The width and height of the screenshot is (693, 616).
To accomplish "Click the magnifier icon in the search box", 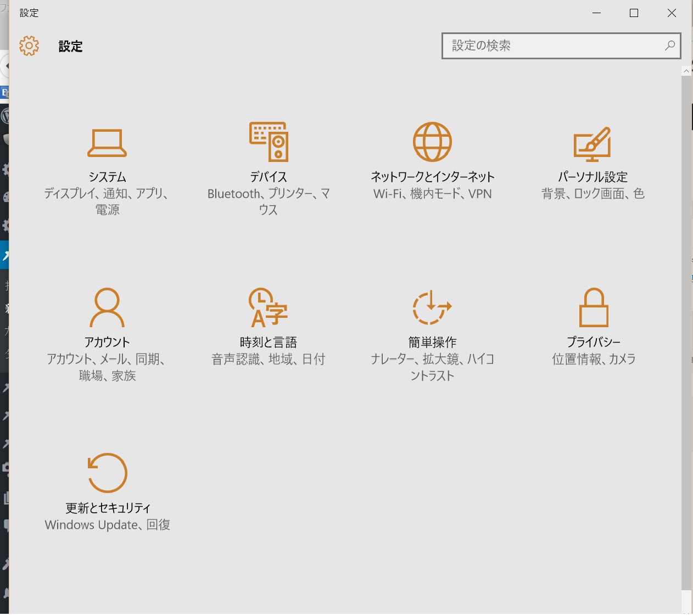I will pyautogui.click(x=670, y=46).
